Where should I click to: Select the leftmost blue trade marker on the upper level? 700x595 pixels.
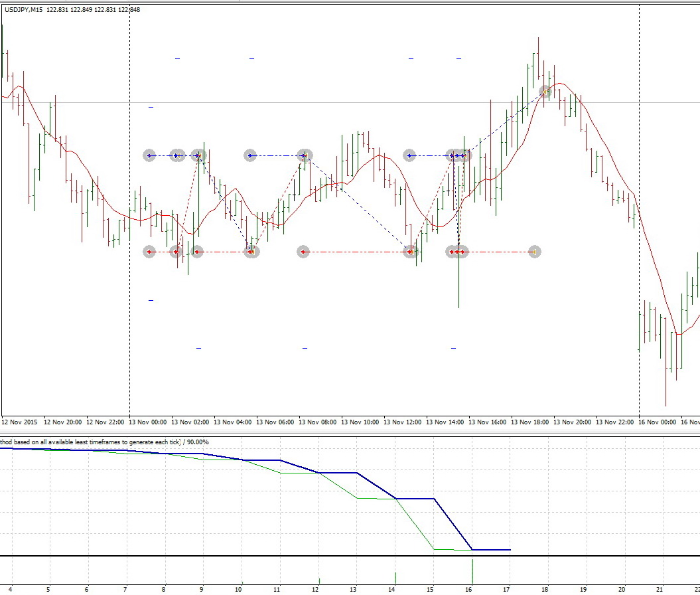coord(149,155)
